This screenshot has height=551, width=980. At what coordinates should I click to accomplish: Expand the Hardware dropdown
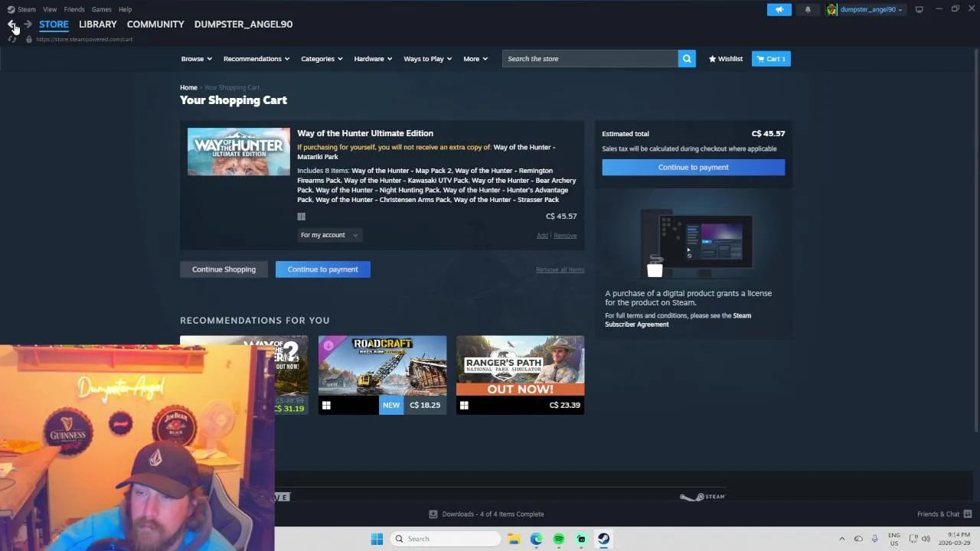(373, 59)
